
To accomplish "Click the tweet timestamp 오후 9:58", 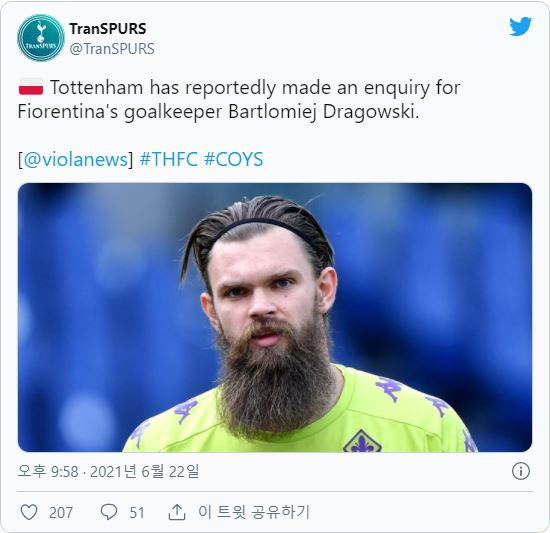I will 48,471.
